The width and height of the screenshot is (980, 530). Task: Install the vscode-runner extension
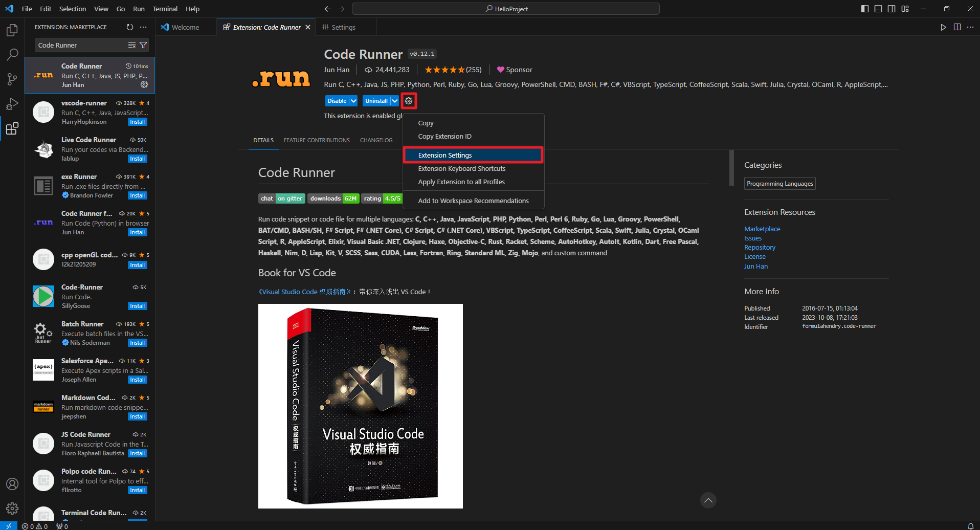point(138,122)
